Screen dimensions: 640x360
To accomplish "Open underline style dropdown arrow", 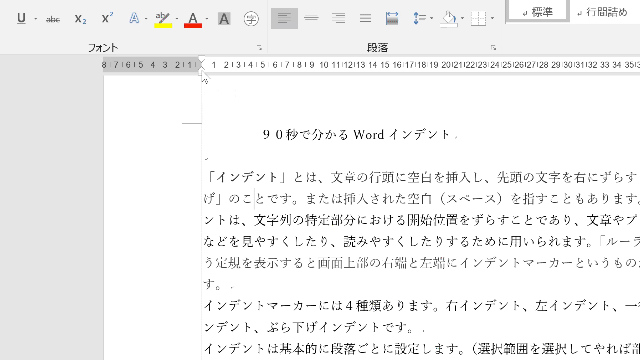I will 36,18.
